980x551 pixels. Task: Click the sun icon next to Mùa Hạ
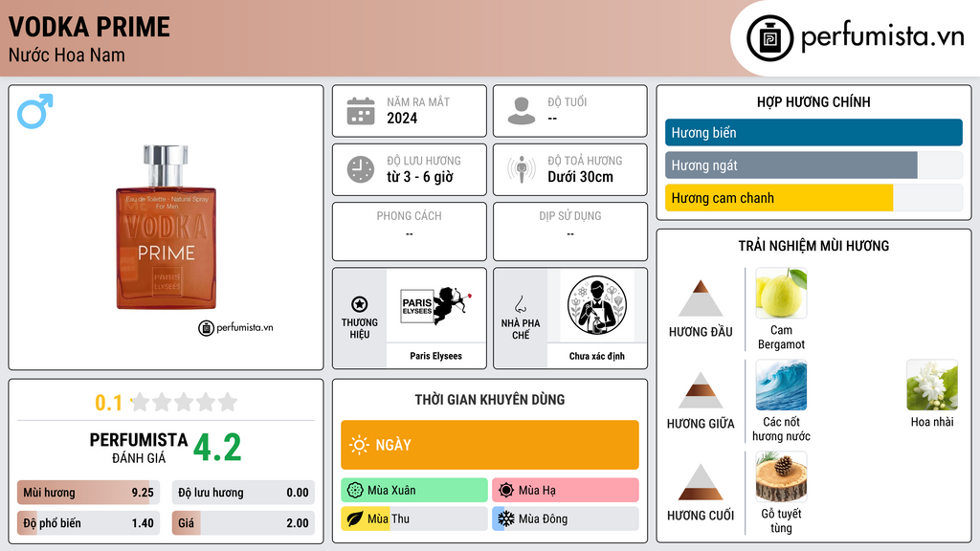(x=506, y=490)
